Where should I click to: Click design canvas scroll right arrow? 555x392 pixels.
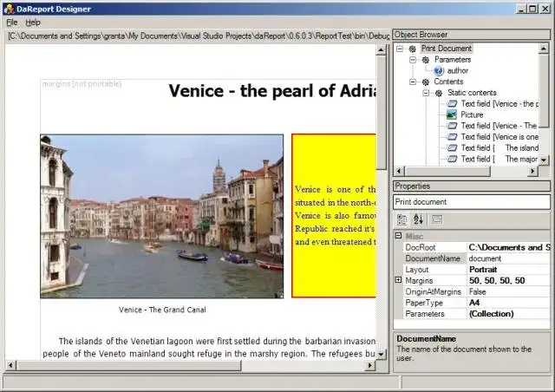[370, 365]
